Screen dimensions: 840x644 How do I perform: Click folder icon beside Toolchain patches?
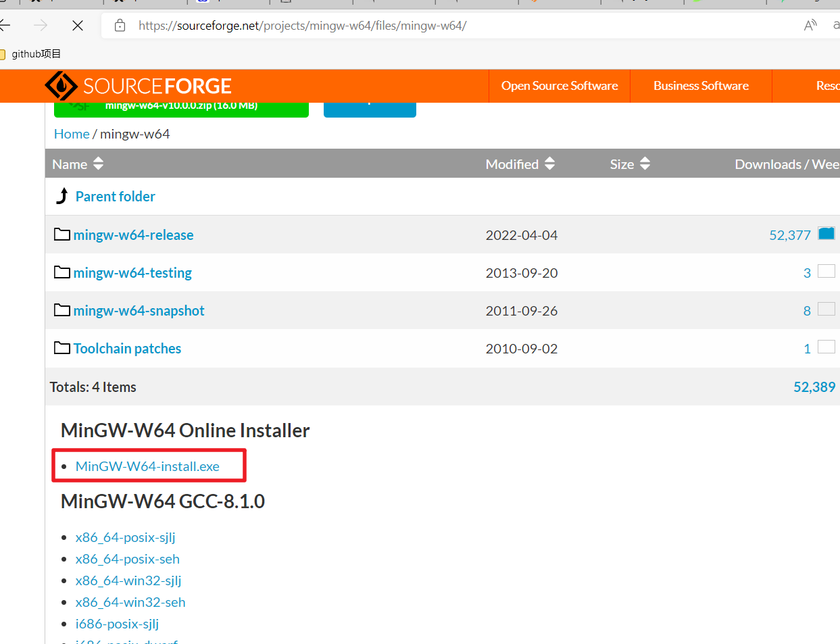click(x=62, y=348)
